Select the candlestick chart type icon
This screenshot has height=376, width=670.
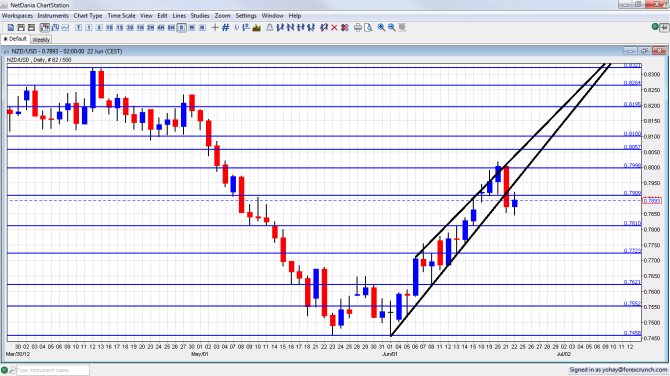click(x=44, y=27)
